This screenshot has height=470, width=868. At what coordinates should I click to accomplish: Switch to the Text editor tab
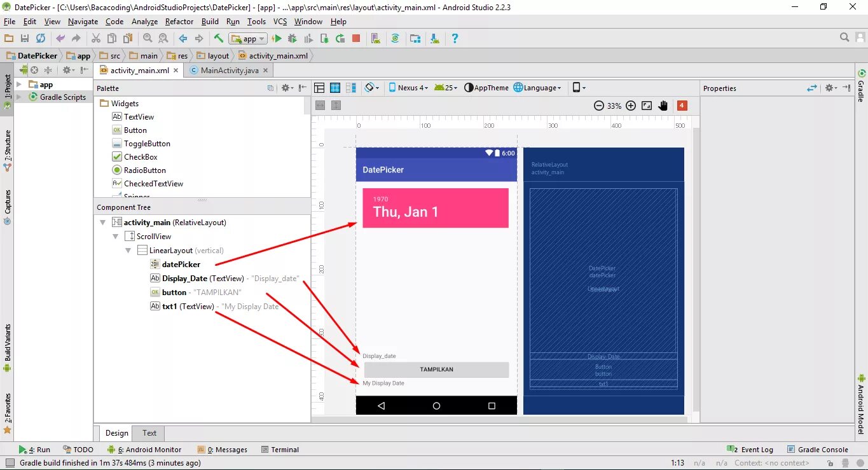click(149, 433)
